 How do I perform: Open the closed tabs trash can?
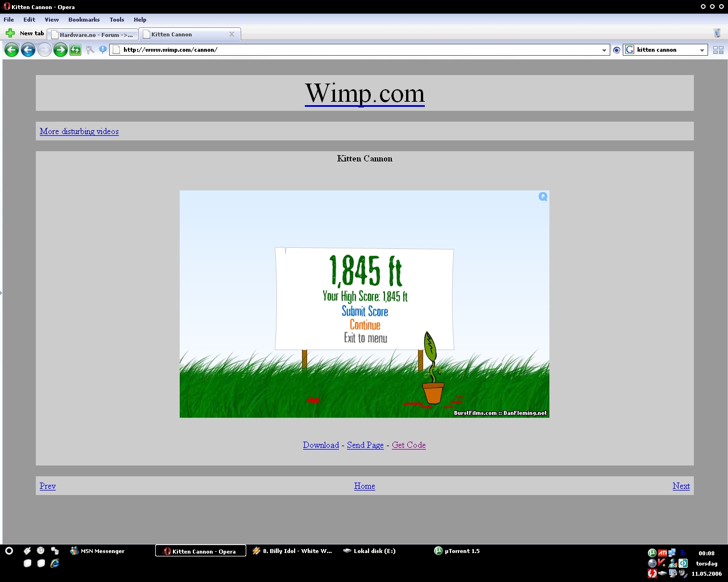[x=717, y=34]
